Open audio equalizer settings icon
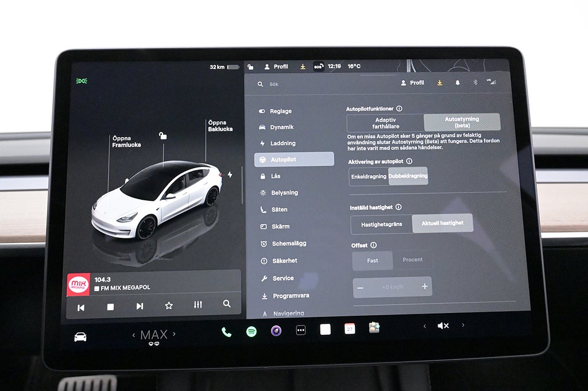The height and width of the screenshot is (391, 588). pyautogui.click(x=198, y=305)
